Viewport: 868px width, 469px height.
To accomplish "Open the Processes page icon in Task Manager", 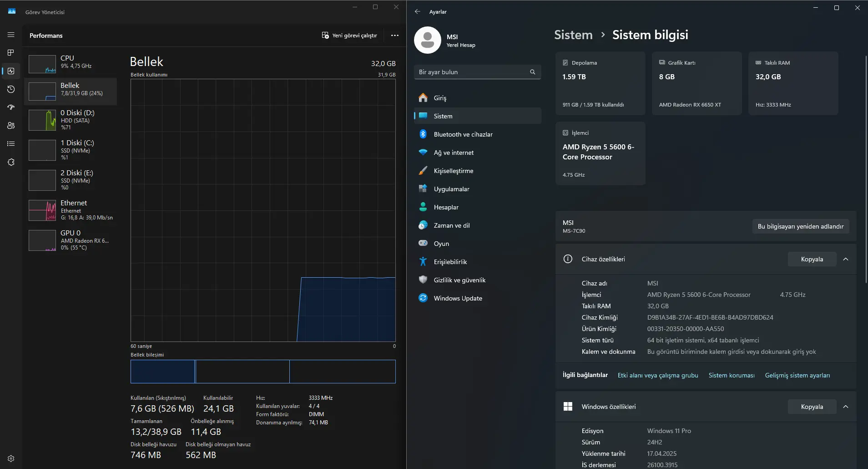I will click(x=11, y=53).
